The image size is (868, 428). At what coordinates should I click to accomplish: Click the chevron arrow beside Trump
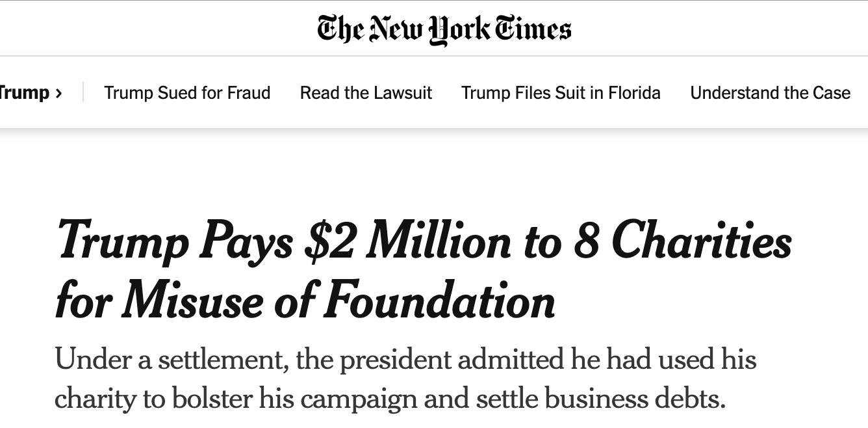click(59, 93)
